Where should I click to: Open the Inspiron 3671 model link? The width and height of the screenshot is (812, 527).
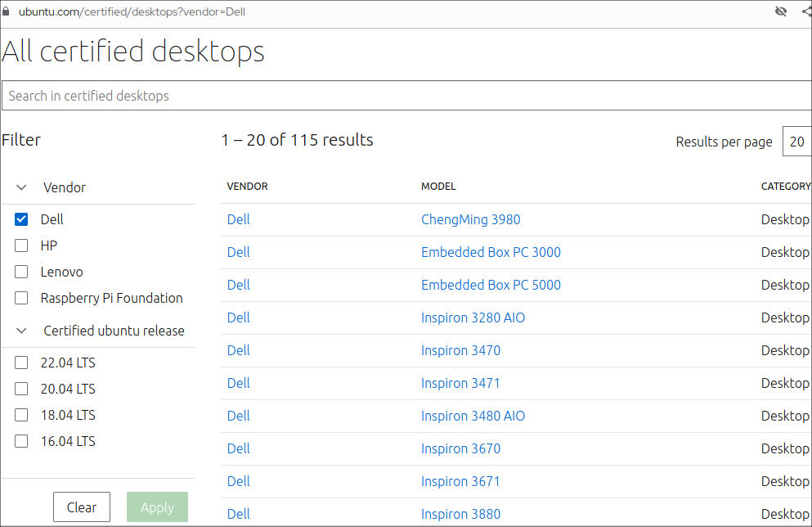coord(460,481)
